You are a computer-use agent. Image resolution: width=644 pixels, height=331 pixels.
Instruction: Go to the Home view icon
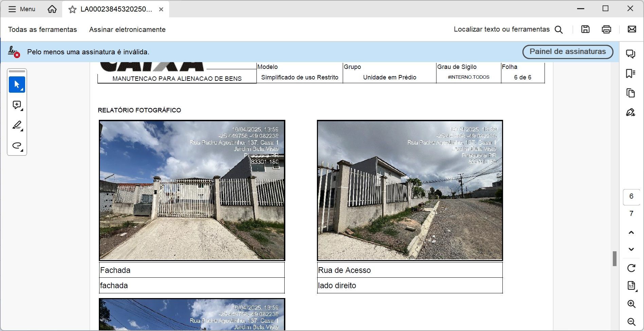(x=52, y=9)
